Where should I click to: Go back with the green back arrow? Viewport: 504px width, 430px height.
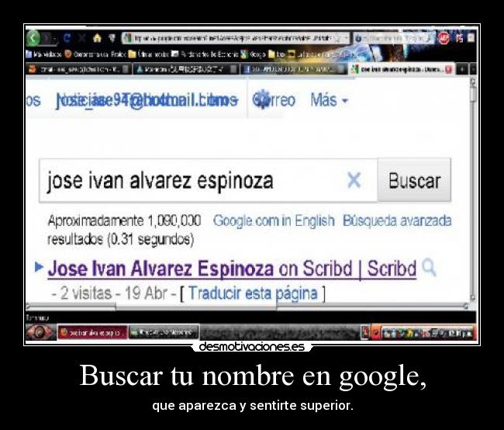coord(33,38)
